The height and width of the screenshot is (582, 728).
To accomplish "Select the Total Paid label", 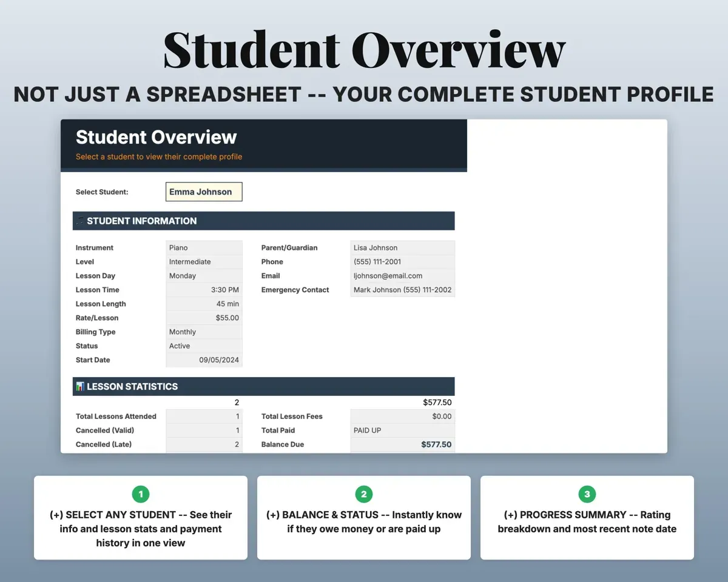I will pyautogui.click(x=278, y=430).
